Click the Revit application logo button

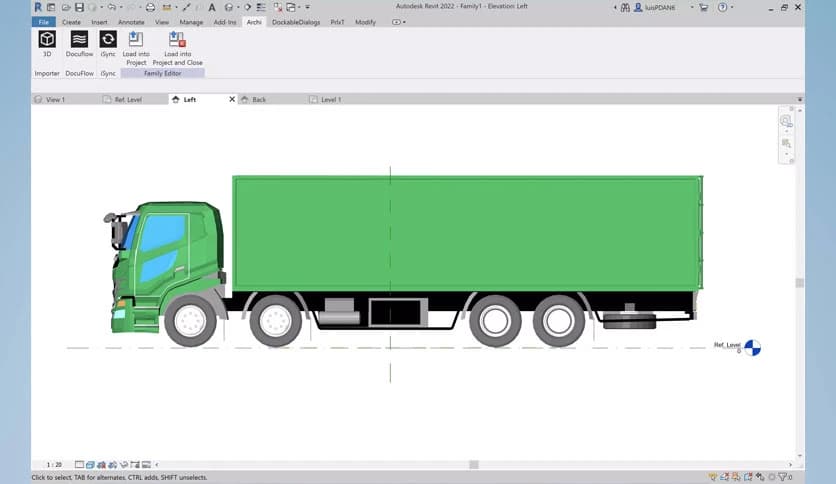click(38, 7)
